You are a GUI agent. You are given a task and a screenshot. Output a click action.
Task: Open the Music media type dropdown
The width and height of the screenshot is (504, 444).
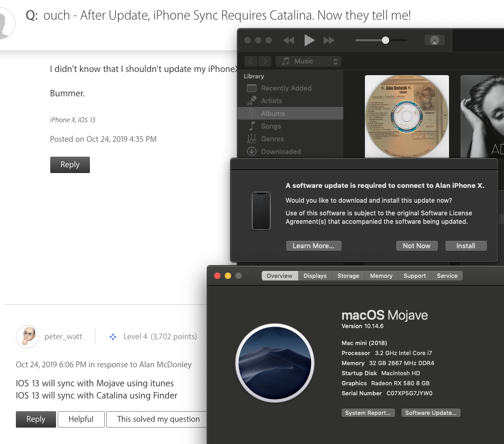pos(308,61)
